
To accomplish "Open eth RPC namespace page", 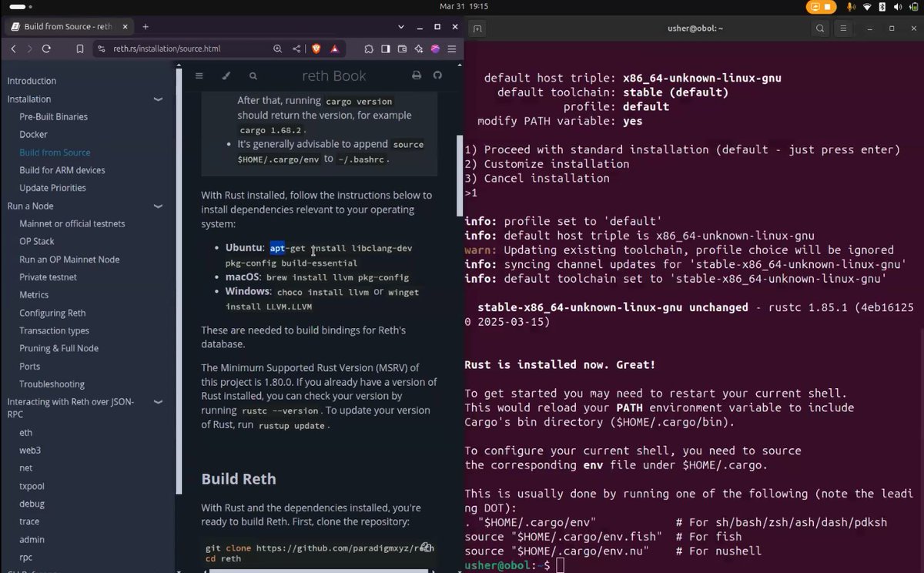I will 25,433.
